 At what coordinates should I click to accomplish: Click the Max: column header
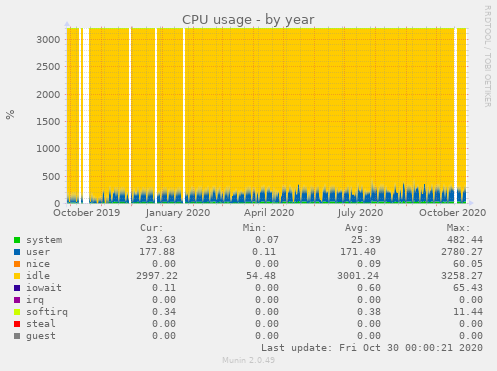(458, 228)
